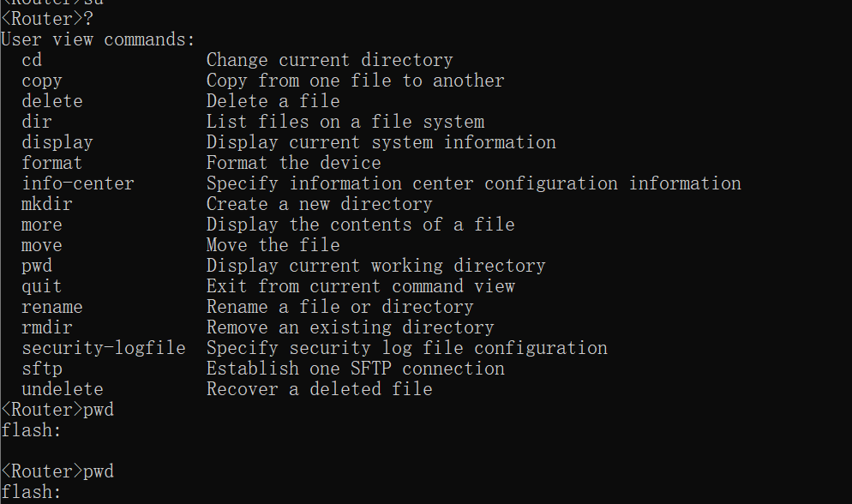Click the 'dir' command name
The image size is (852, 504).
[37, 122]
